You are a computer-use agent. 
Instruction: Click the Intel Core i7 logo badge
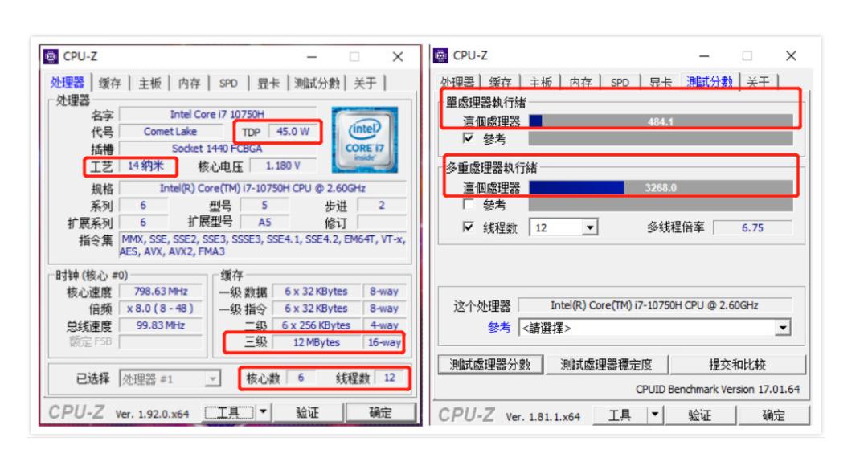pyautogui.click(x=366, y=138)
